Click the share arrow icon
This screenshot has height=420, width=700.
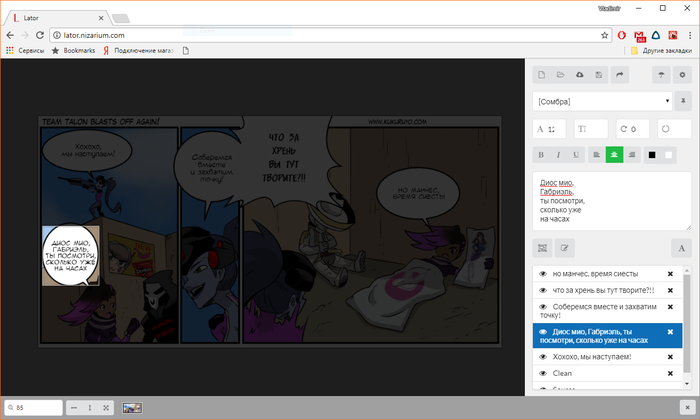click(620, 75)
